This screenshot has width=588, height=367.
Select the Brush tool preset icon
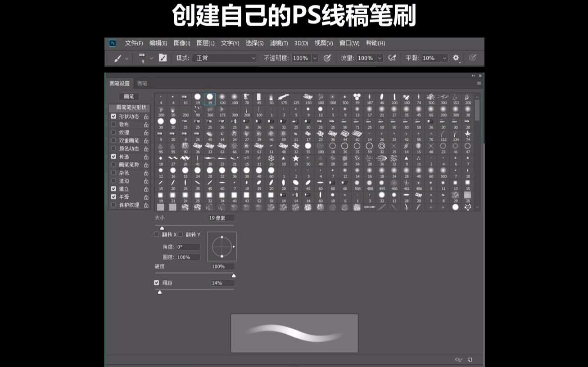(118, 58)
